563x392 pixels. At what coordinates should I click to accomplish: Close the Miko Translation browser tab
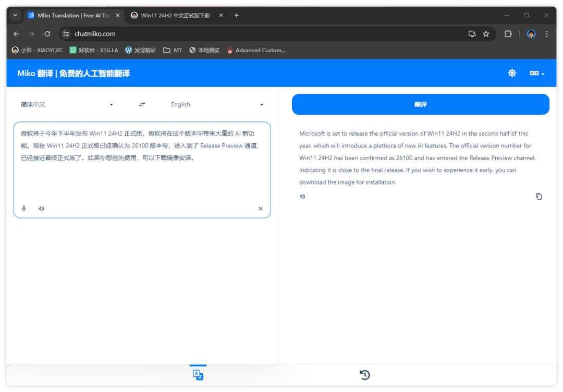point(117,16)
